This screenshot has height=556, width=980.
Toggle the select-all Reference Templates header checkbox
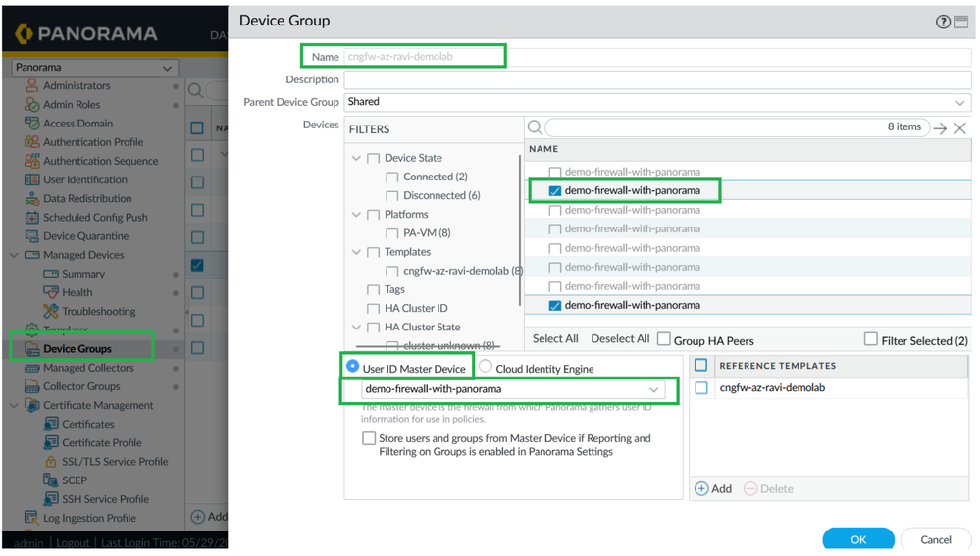(701, 365)
